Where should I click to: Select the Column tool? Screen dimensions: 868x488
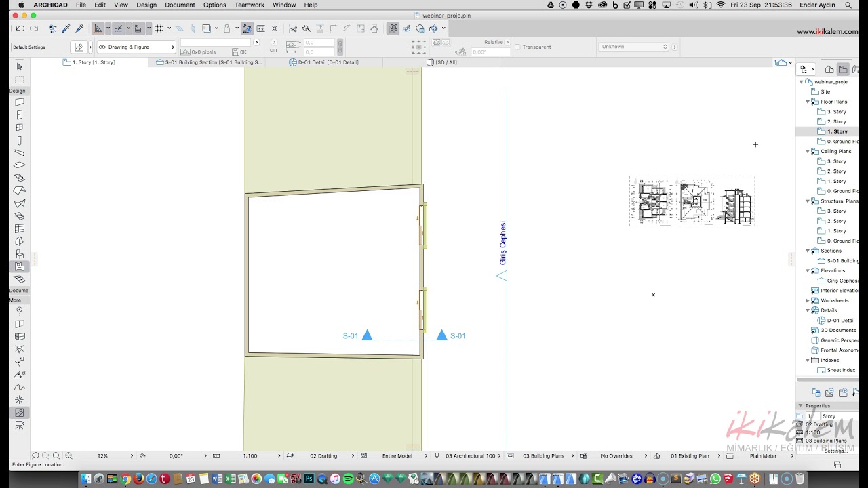19,140
